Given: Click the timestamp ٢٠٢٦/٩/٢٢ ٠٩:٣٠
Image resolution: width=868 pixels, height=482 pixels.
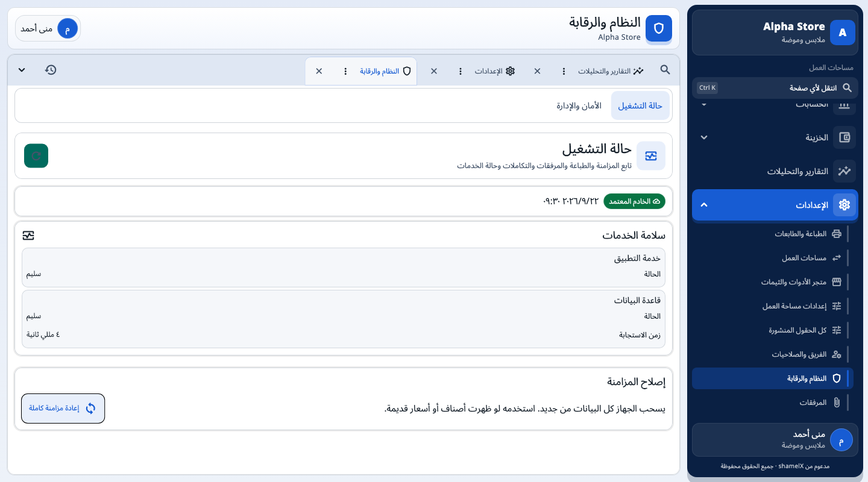Looking at the screenshot, I should (x=571, y=201).
